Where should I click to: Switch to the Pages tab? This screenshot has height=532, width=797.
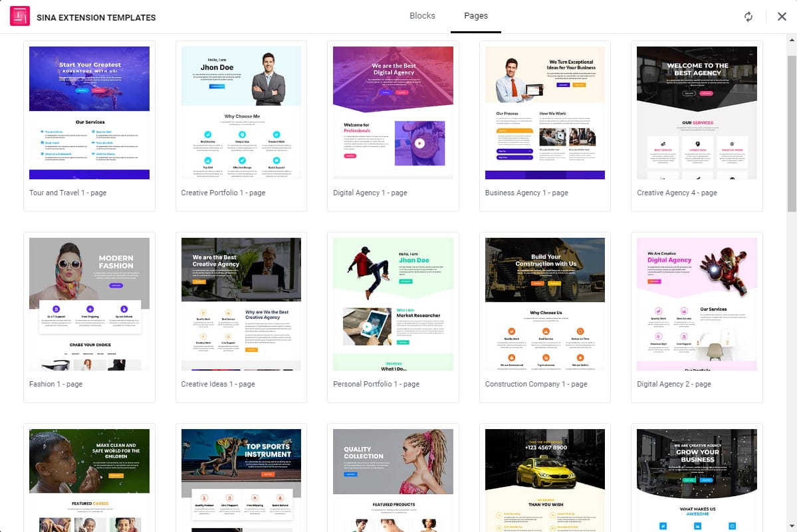[476, 16]
